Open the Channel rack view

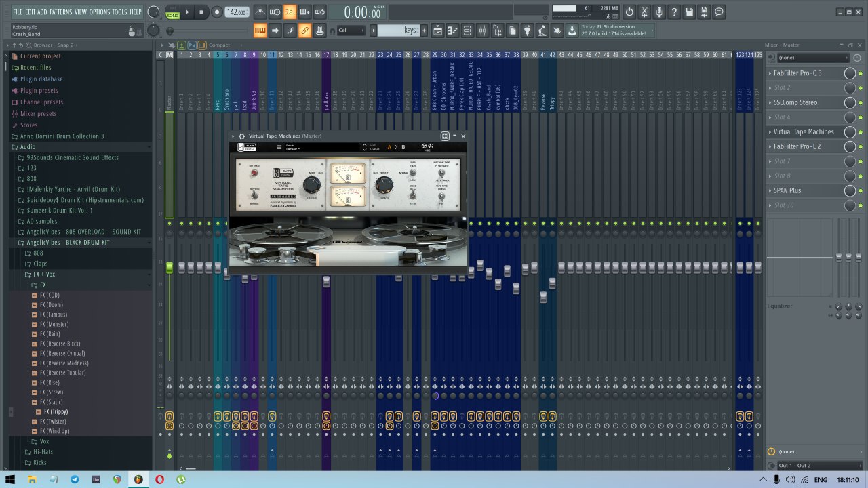point(467,30)
